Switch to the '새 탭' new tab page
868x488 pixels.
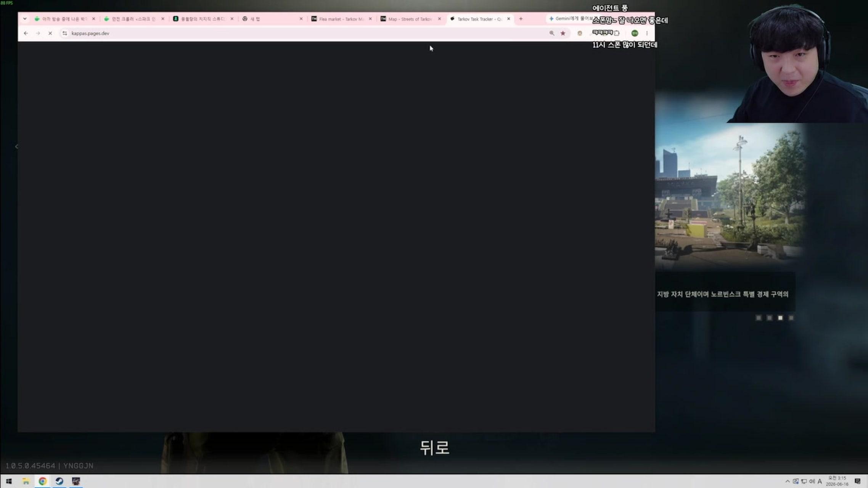(272, 19)
